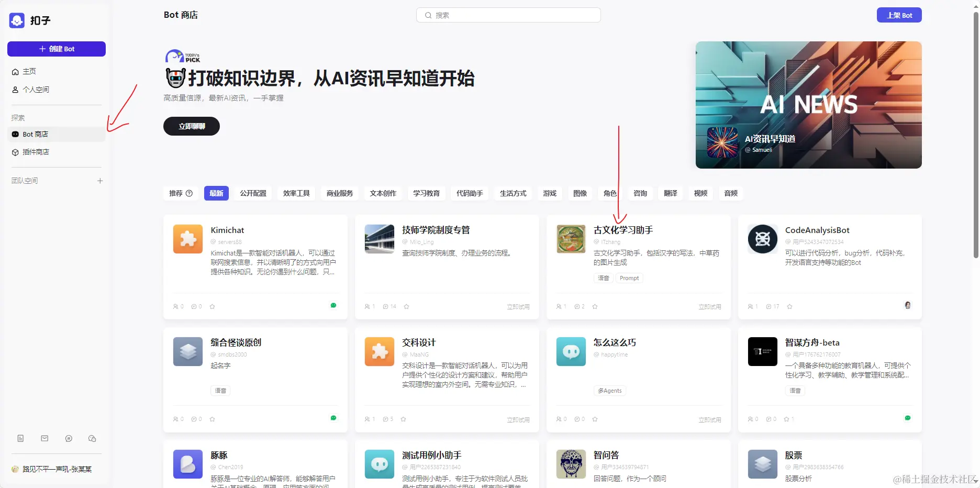This screenshot has width=980, height=488.
Task: Switch to 生活方式 tab
Action: (x=513, y=193)
